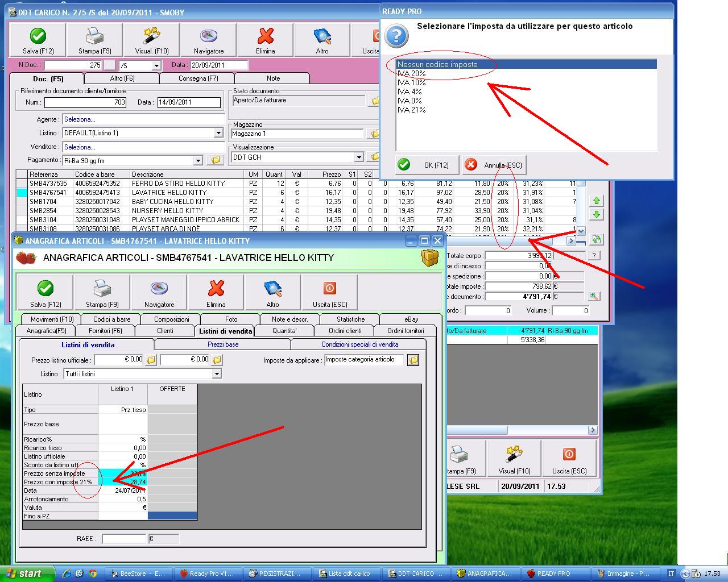Click Venditore Seleziona... link field
The height and width of the screenshot is (582, 728).
pyautogui.click(x=143, y=147)
